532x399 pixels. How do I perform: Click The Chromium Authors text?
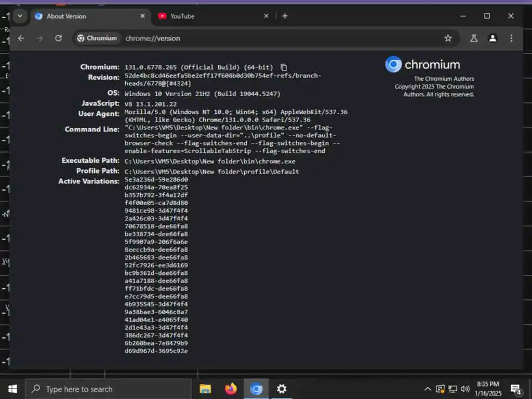tap(444, 79)
